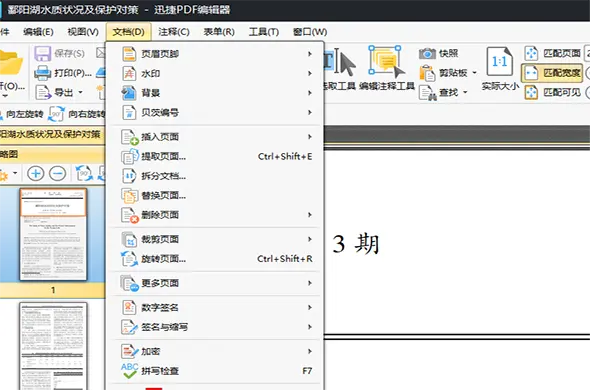The height and width of the screenshot is (390, 590).
Task: Open the 工具(T) menu
Action: coord(264,32)
